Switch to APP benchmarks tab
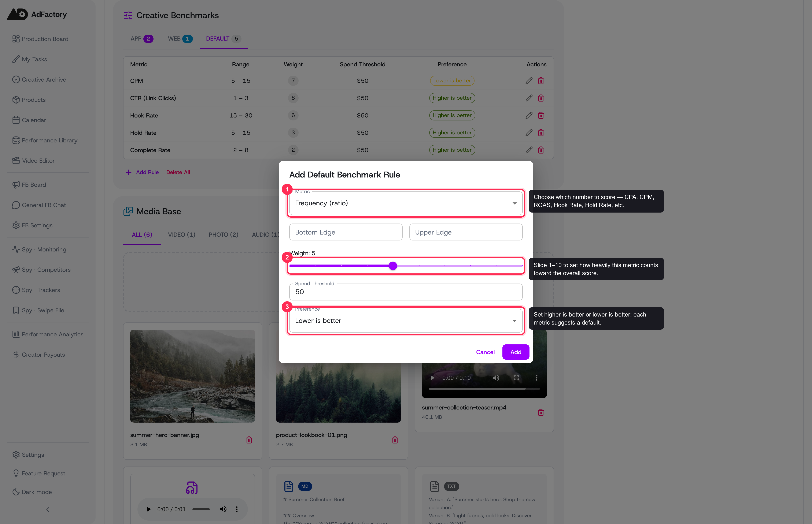 [x=142, y=39]
